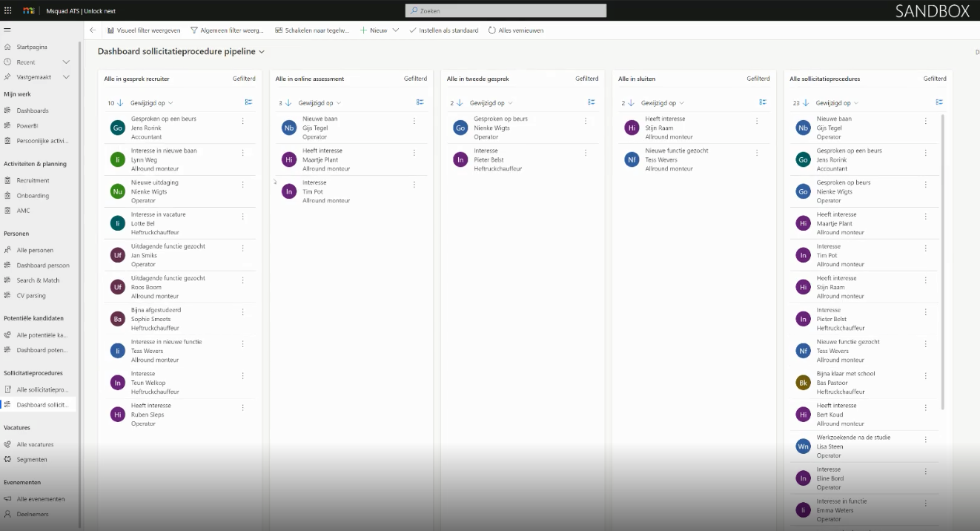Open more options for Tess Wevers sluiten card
This screenshot has height=531, width=980.
pyautogui.click(x=757, y=153)
